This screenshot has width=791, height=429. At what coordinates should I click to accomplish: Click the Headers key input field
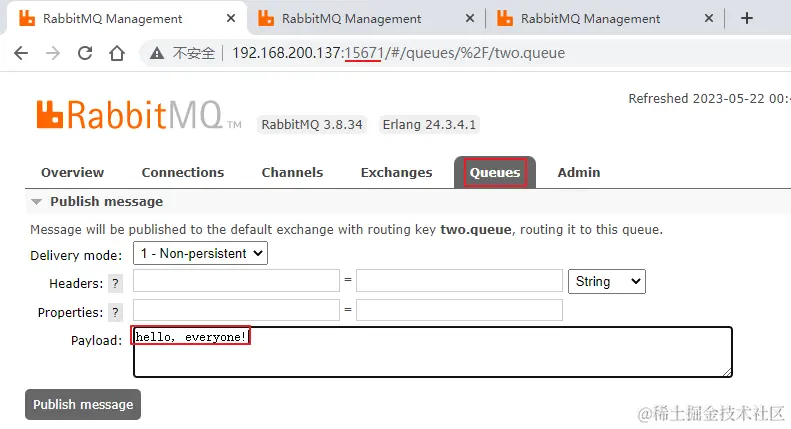pos(236,281)
